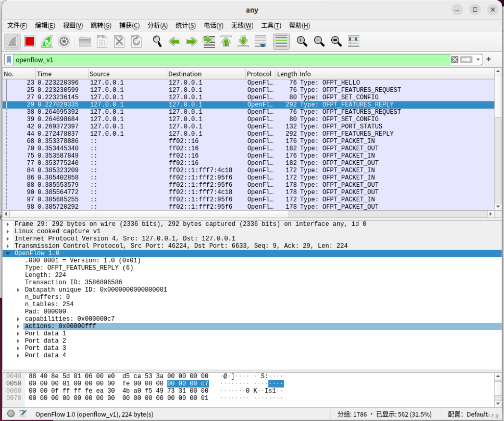Reset text to normal size
Screen dimensions: 504x421
pos(336,42)
